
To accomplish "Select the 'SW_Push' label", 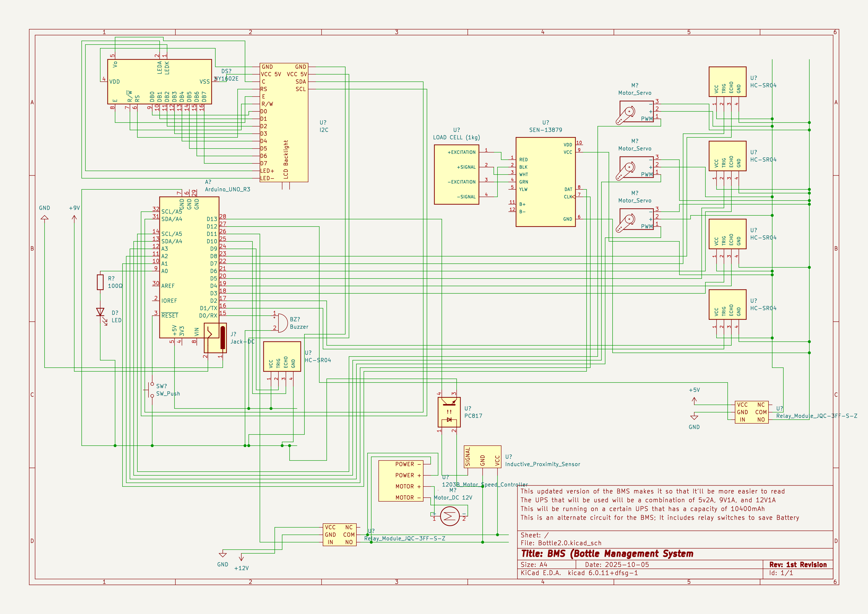I will coord(168,394).
